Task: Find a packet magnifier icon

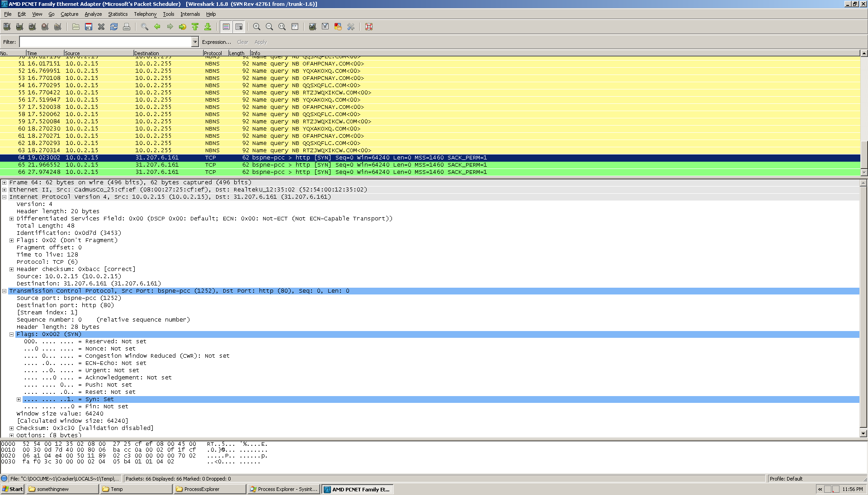Action: (x=145, y=27)
